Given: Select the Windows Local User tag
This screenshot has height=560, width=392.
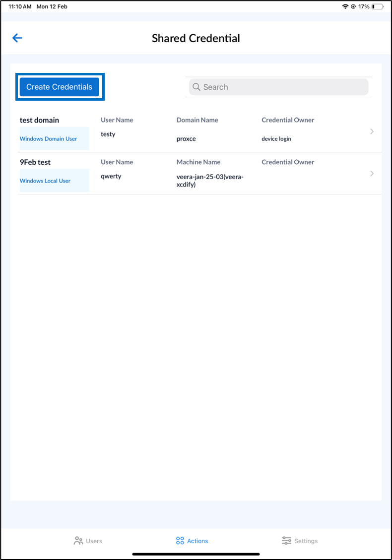Looking at the screenshot, I should [x=54, y=181].
